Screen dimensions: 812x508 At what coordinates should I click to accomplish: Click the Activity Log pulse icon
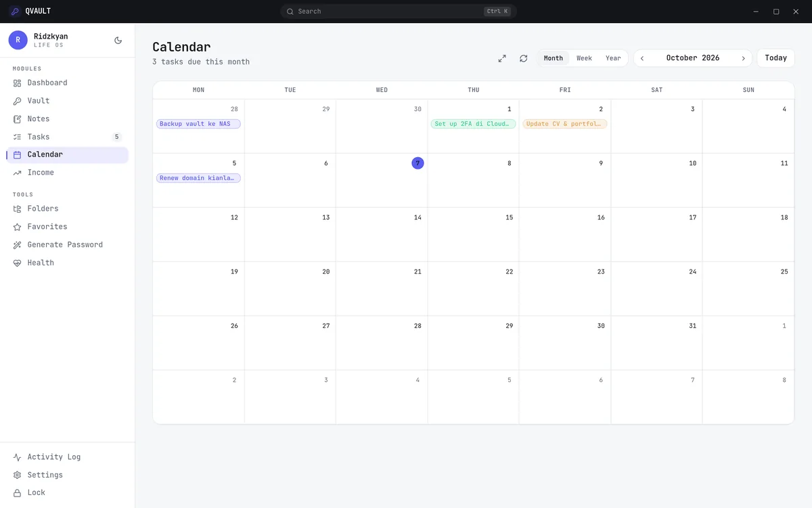tap(17, 457)
